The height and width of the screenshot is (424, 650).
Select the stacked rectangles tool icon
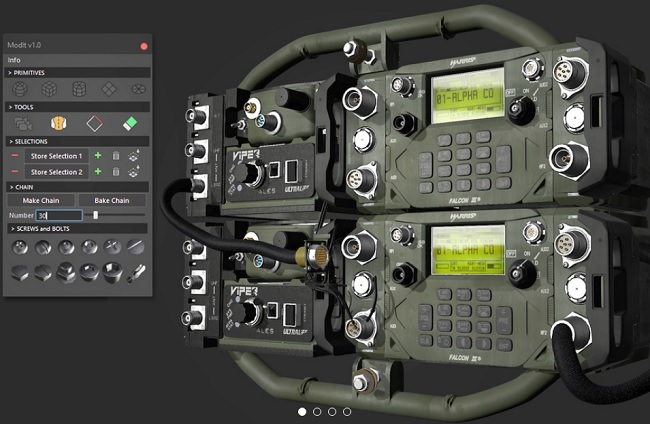(x=23, y=124)
